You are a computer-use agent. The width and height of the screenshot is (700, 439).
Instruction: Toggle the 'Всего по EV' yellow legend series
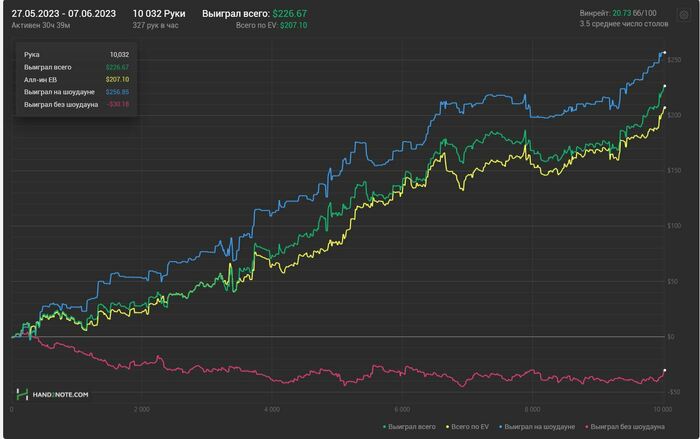pos(467,427)
